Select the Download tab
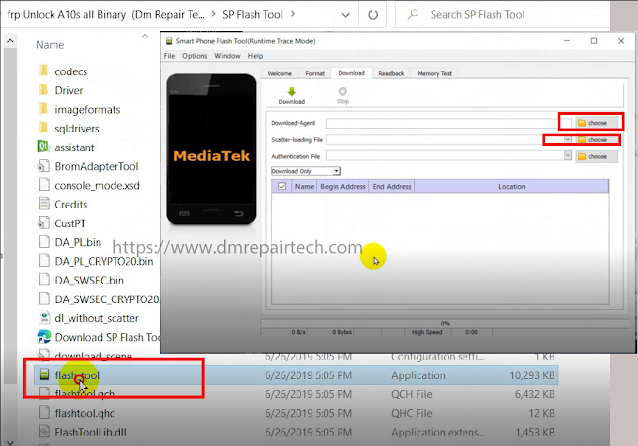The image size is (638, 446). click(x=352, y=73)
